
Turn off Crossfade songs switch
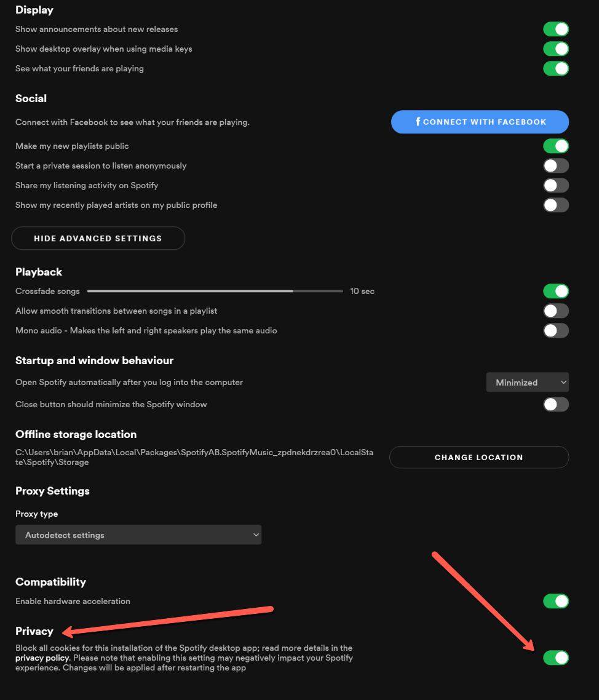pos(555,291)
